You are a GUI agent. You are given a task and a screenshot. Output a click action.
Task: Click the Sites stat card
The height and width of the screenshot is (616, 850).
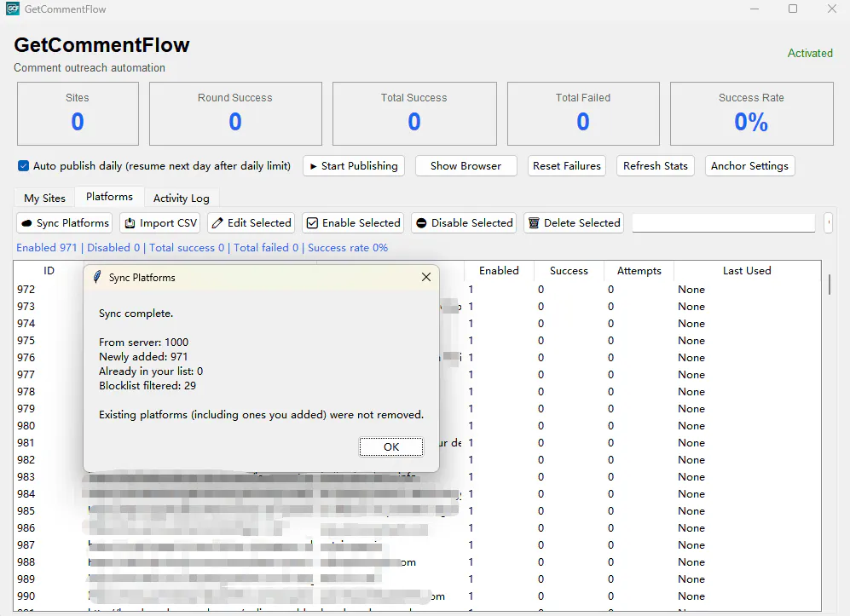[x=78, y=114]
